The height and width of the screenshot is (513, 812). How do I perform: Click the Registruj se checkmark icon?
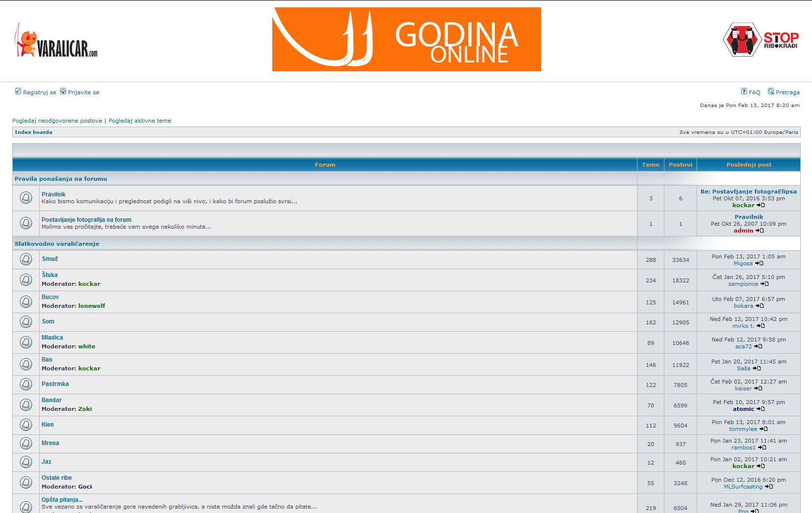click(x=18, y=91)
